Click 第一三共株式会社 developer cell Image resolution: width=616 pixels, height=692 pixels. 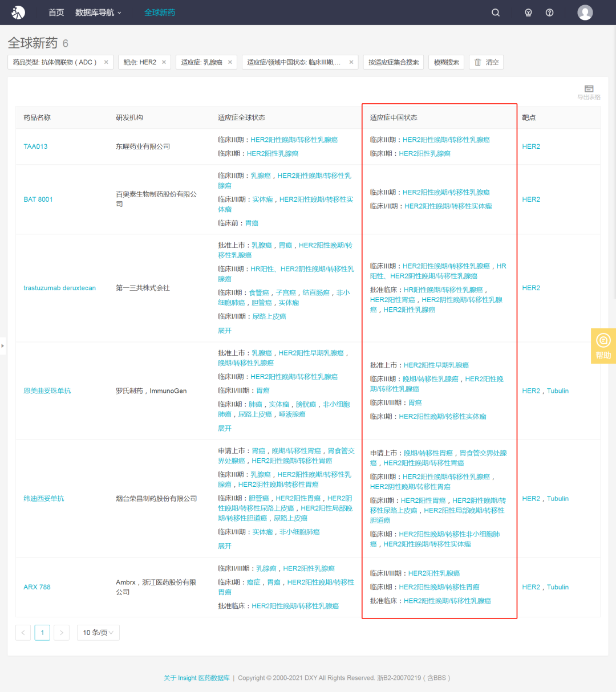pos(143,288)
